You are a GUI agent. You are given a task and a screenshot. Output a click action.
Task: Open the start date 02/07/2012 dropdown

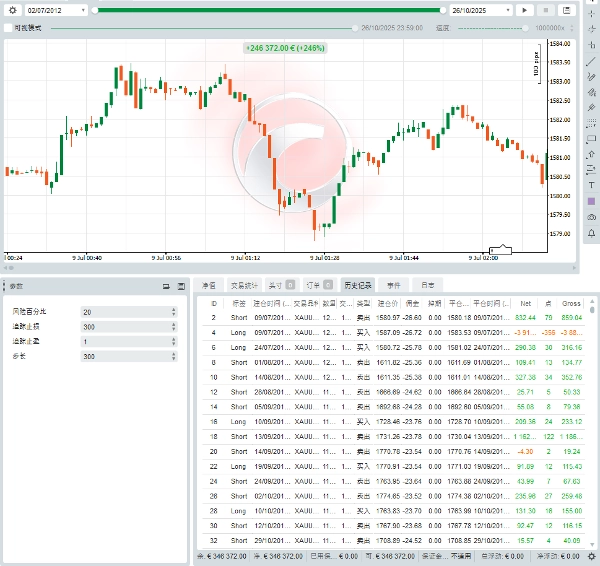(x=82, y=10)
